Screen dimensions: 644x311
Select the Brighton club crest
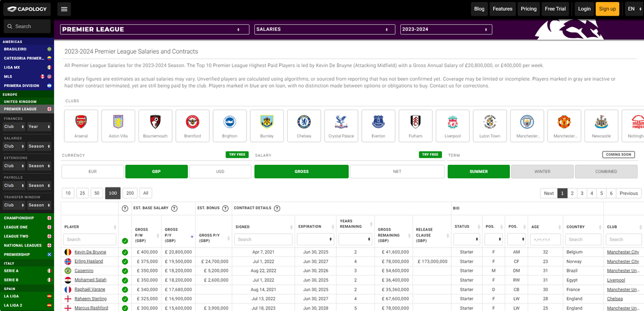230,126
